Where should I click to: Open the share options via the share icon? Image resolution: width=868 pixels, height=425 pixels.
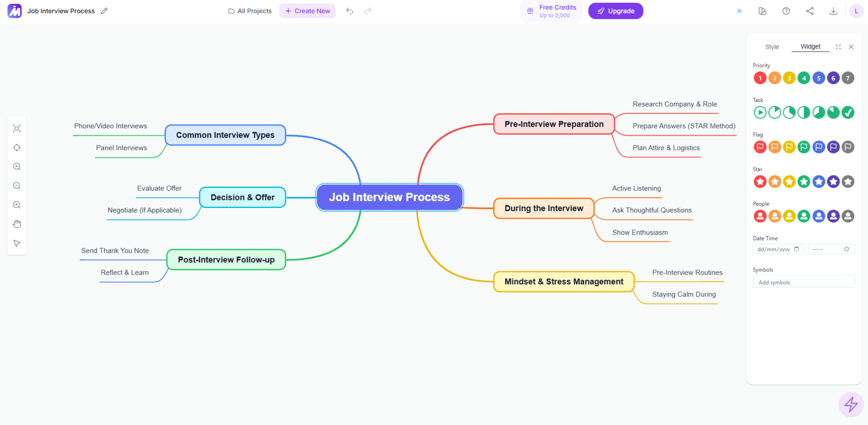point(810,11)
